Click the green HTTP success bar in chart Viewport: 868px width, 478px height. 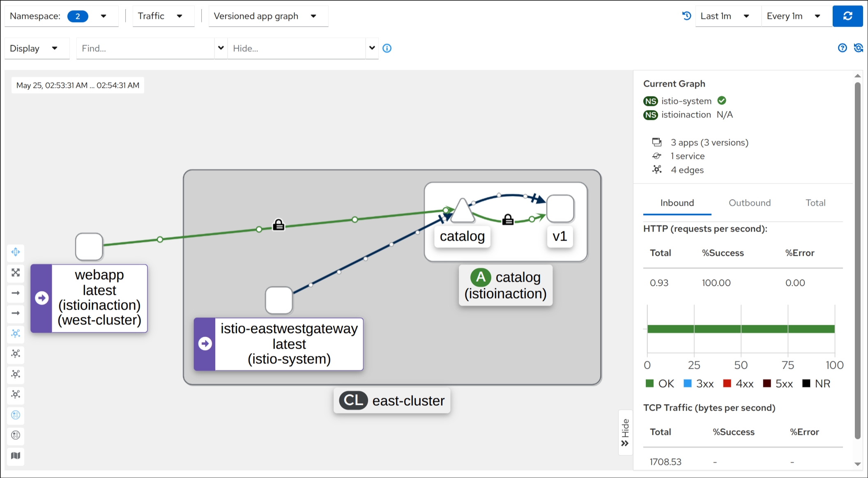tap(741, 329)
